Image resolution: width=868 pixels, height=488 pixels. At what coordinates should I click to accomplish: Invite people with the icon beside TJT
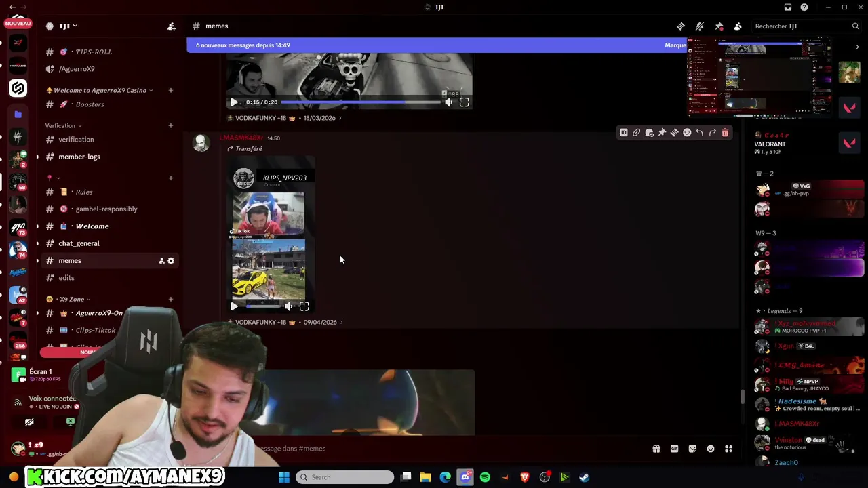click(172, 26)
